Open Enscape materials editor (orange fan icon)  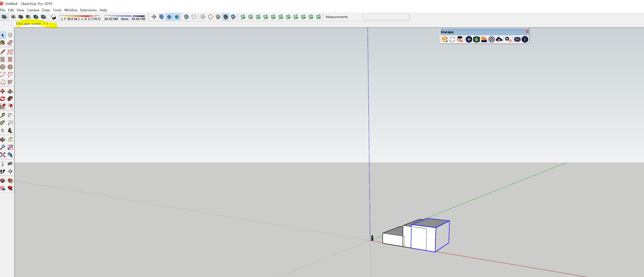(484, 40)
